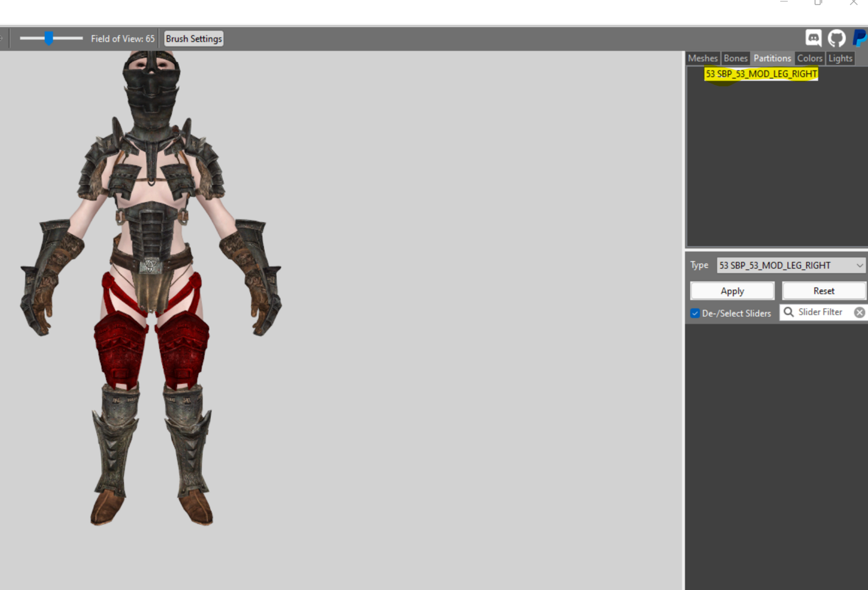868x590 pixels.
Task: Click the Field of View slider handle
Action: (49, 38)
